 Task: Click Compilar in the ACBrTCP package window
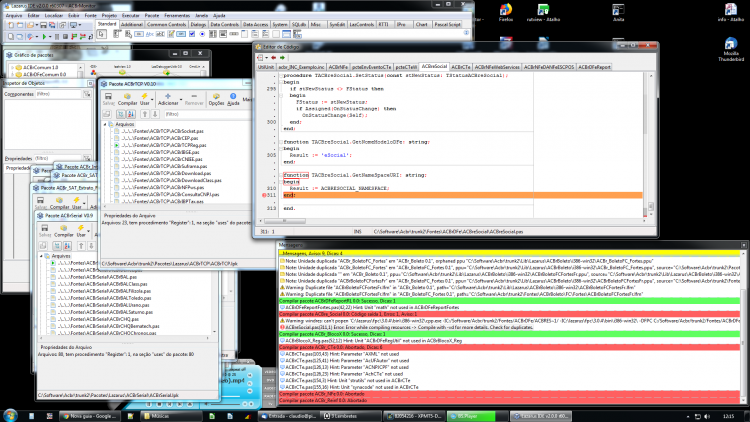[127, 100]
